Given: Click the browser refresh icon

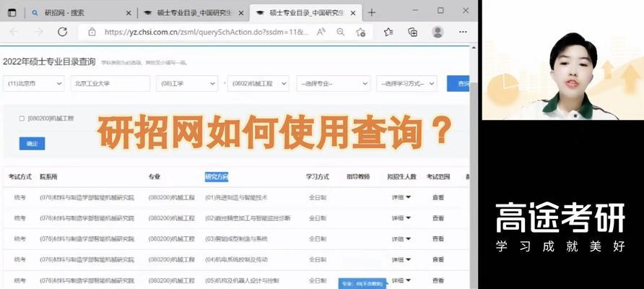Looking at the screenshot, I should [x=62, y=32].
